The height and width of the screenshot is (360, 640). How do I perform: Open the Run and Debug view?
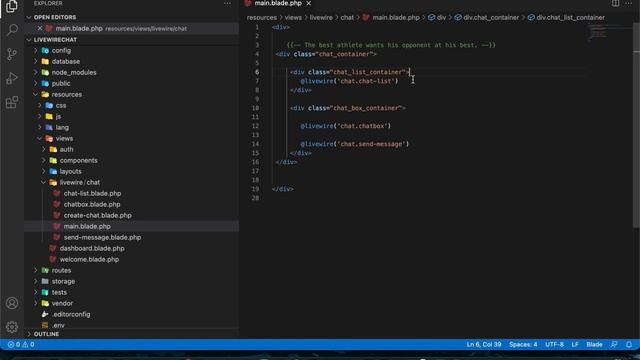[x=12, y=78]
